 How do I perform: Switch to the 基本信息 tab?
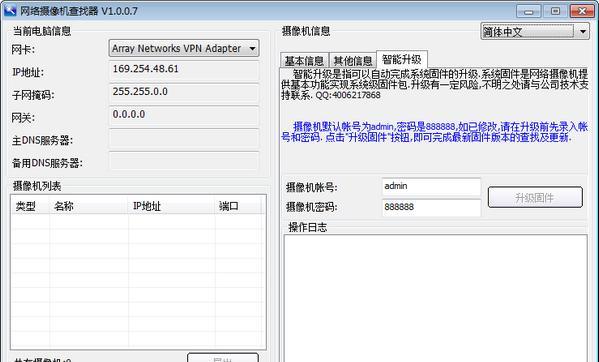[304, 60]
